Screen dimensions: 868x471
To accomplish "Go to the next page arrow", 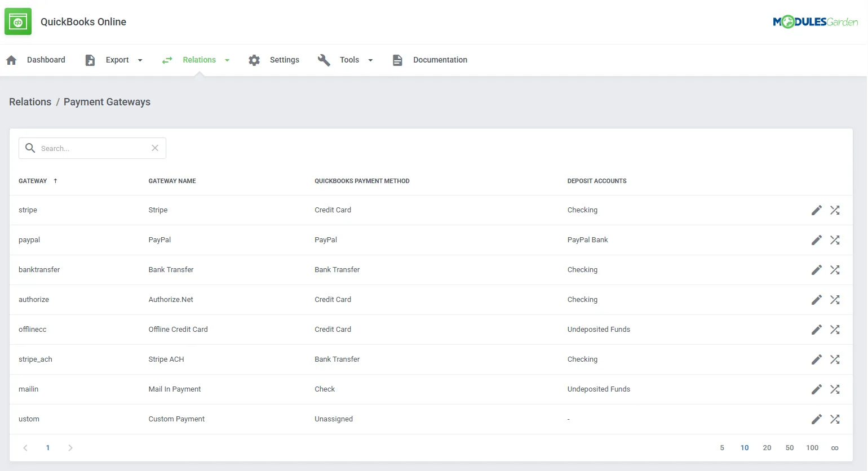I will (70, 448).
